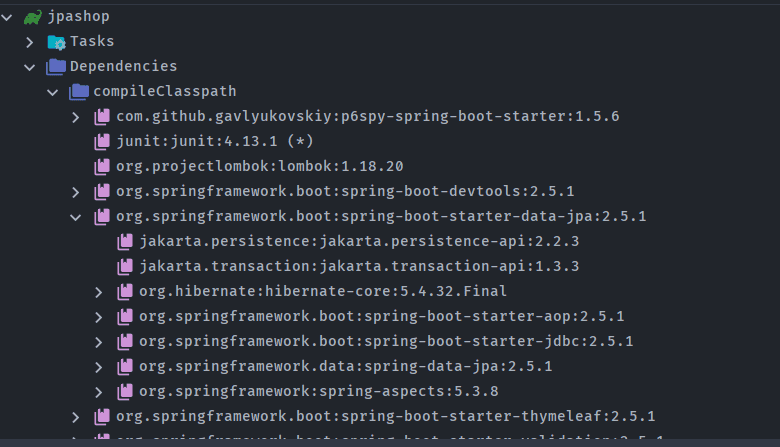Click the spring-data-jpa library icon
This screenshot has height=447, width=780.
click(125, 366)
